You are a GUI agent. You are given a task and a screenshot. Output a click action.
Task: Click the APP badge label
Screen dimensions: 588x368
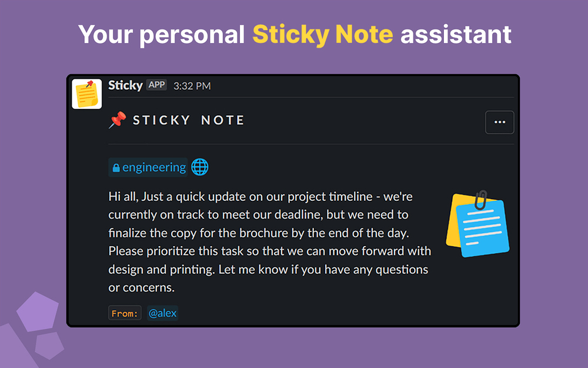[156, 85]
